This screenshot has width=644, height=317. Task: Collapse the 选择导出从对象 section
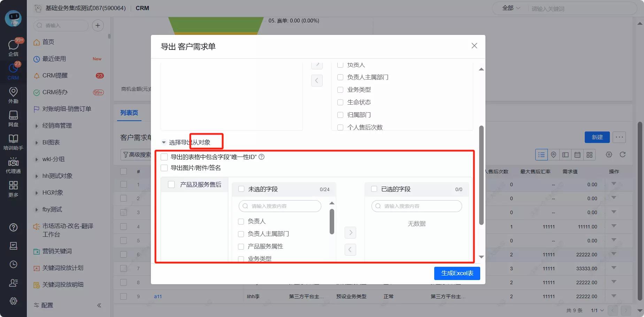tap(164, 142)
